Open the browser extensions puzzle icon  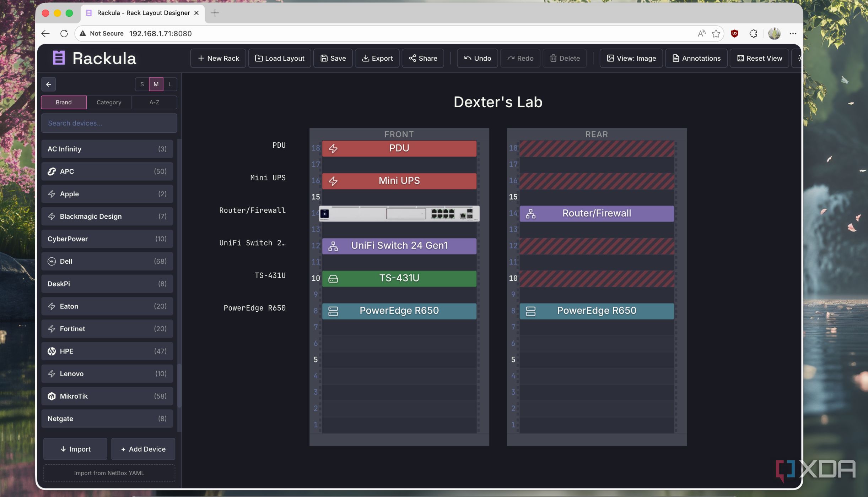tap(753, 33)
